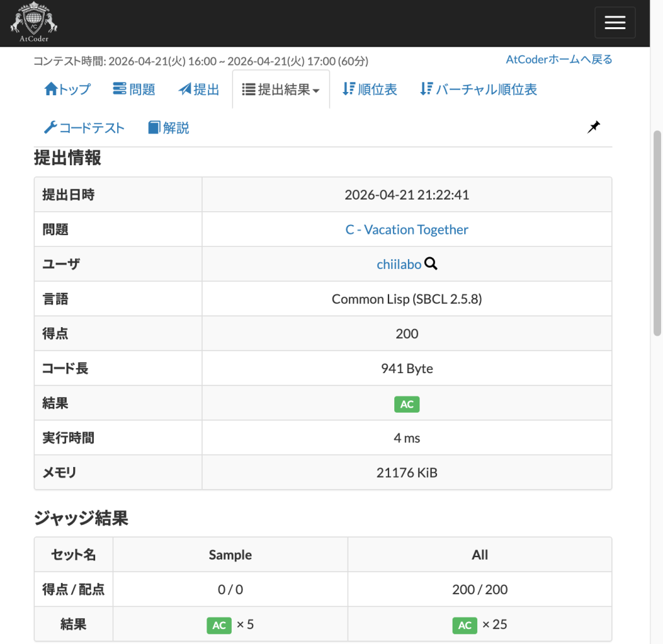Click the AC badge under All column

[x=465, y=625]
